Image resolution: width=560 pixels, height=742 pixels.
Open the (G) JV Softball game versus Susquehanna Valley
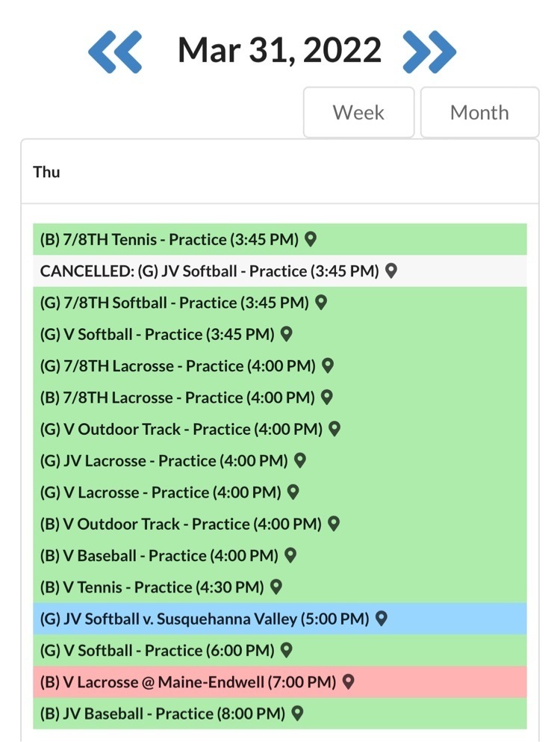click(x=202, y=619)
